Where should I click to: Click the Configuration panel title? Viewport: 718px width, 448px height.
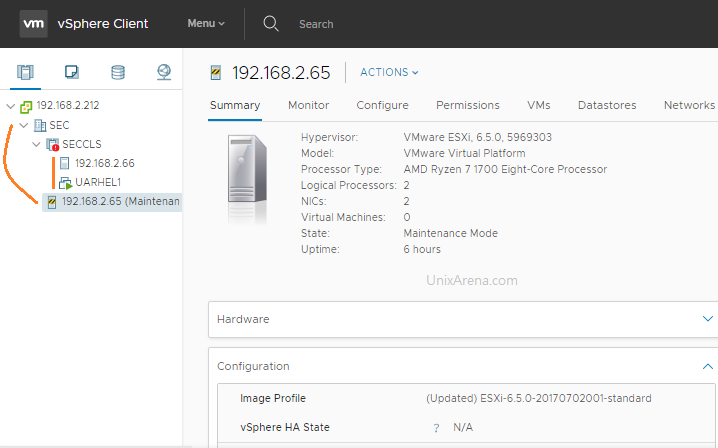(x=253, y=366)
